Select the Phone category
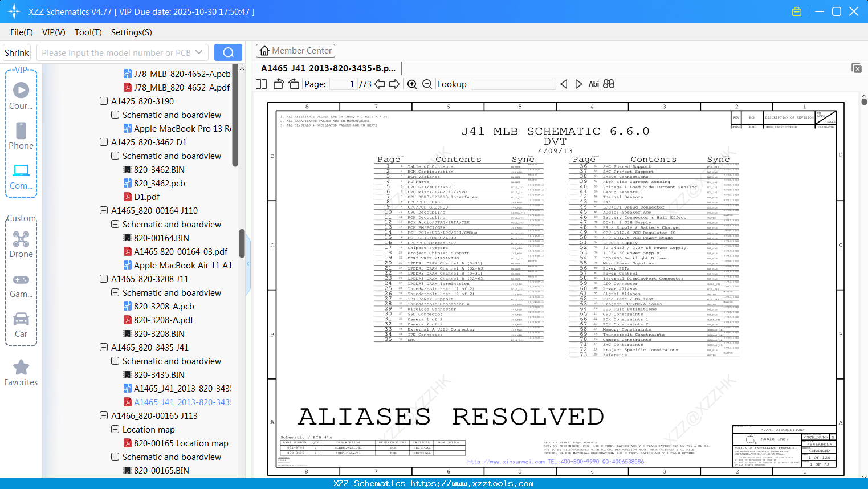The height and width of the screenshot is (489, 868). 21,136
